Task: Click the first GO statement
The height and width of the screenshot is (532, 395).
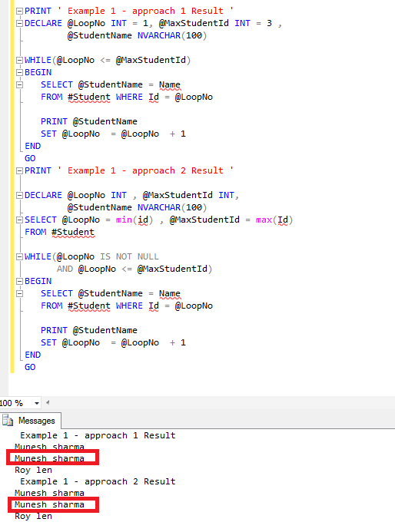Action: click(x=30, y=158)
